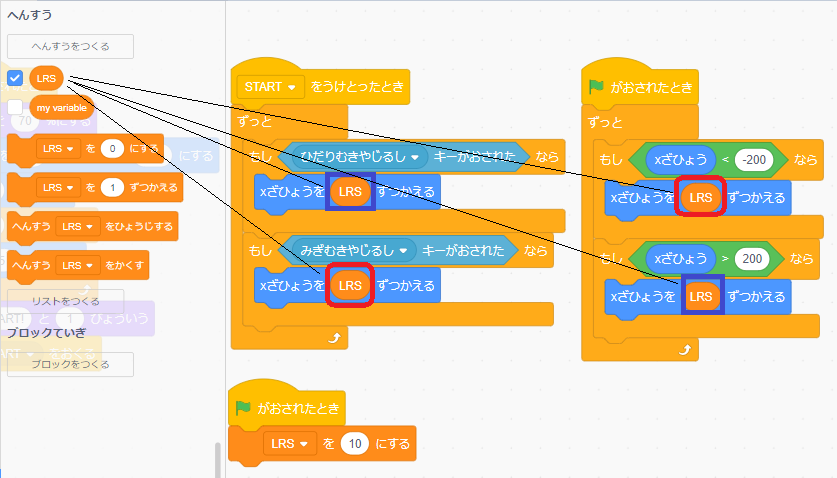Click the green flag on the LRS setup script
The height and width of the screenshot is (478, 837).
243,408
